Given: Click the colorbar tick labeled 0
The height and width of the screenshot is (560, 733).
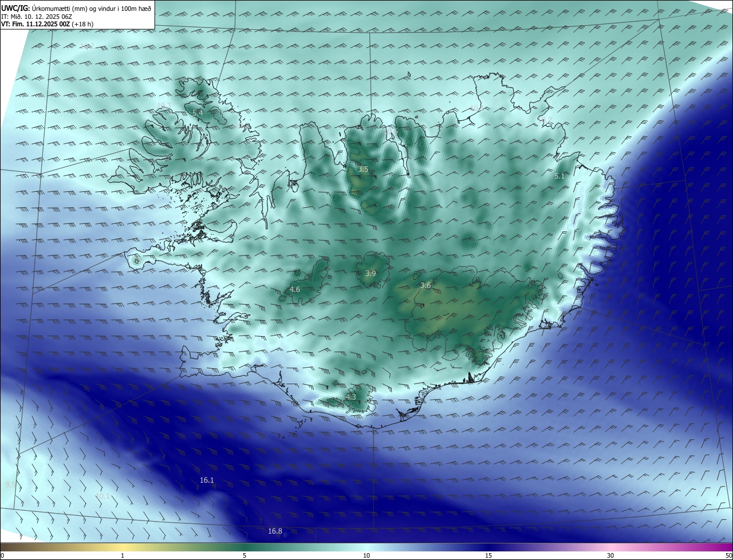Looking at the screenshot, I should click(x=2, y=555).
